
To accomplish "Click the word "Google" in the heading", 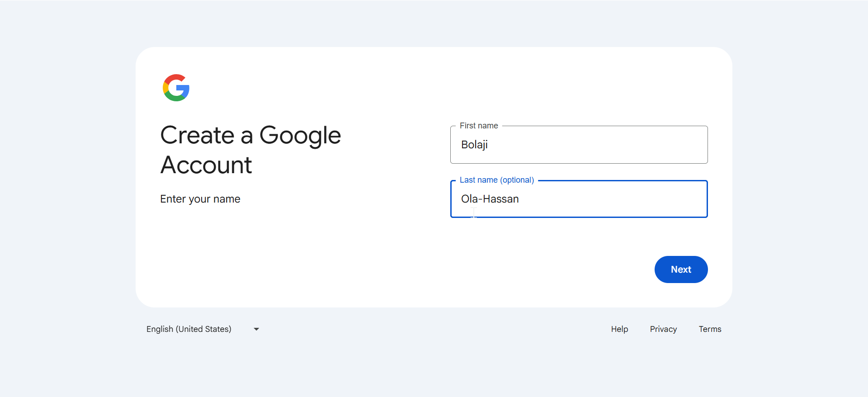I will pos(300,135).
